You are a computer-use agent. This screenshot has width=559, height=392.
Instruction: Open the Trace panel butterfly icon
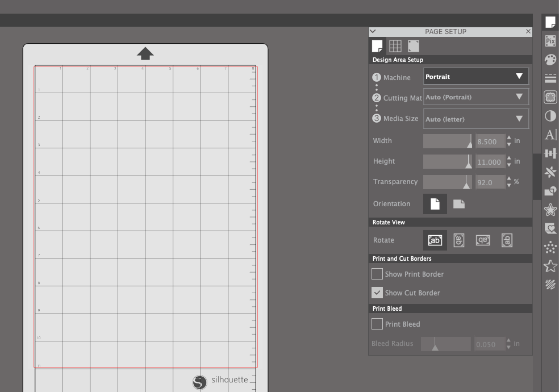(x=550, y=97)
